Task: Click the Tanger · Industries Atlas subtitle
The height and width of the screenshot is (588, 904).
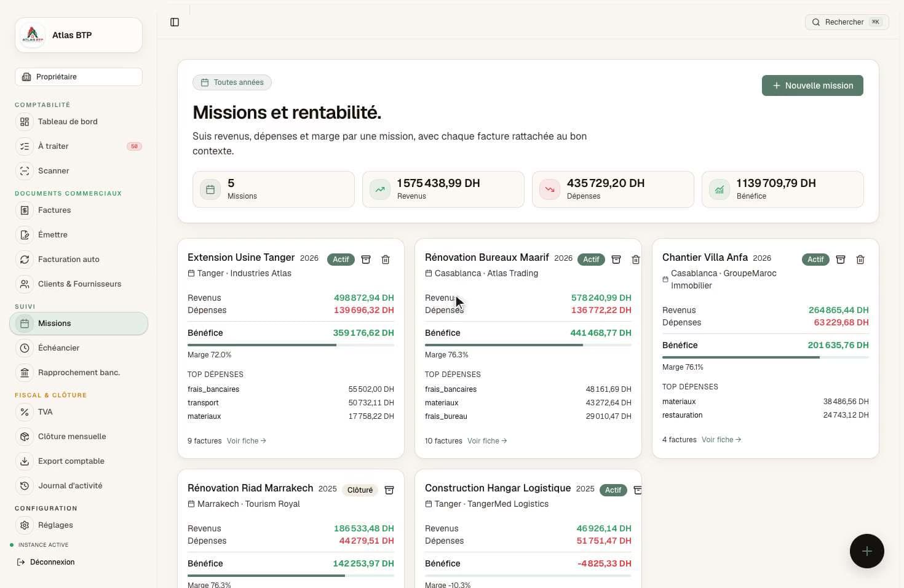Action: click(245, 273)
